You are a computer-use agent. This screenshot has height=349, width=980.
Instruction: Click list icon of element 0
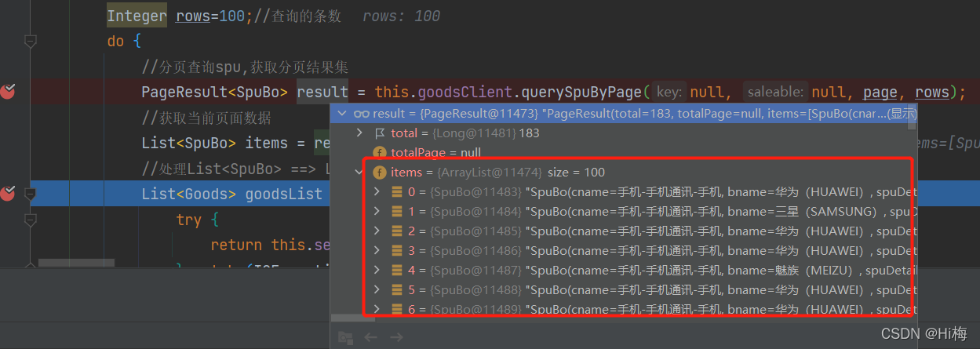[397, 192]
